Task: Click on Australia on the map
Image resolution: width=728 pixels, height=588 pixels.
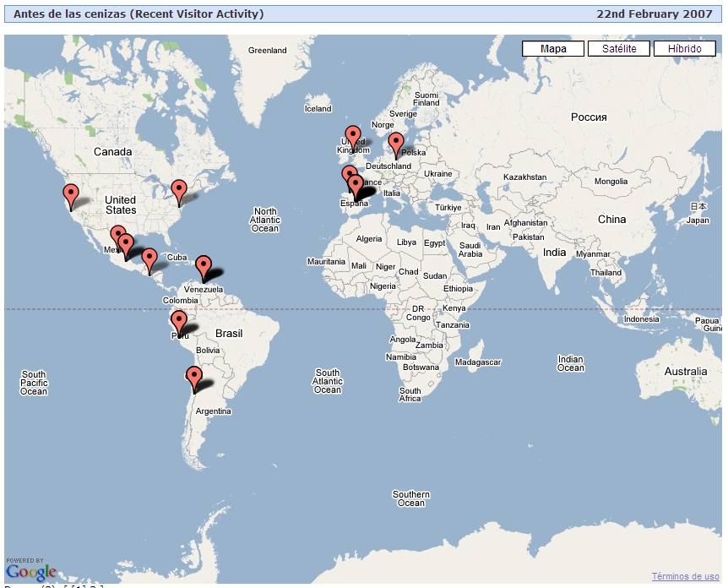Action: click(685, 372)
